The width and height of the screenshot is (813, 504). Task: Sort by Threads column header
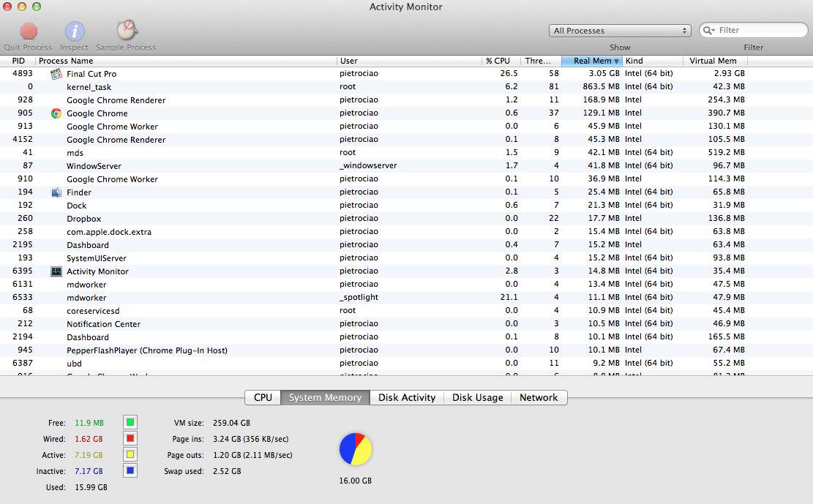(x=541, y=61)
